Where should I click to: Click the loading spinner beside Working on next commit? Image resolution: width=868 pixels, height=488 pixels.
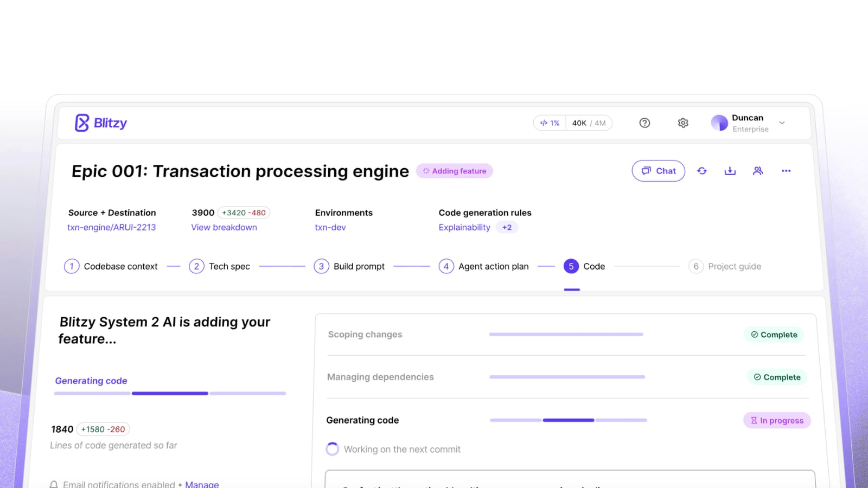point(333,449)
